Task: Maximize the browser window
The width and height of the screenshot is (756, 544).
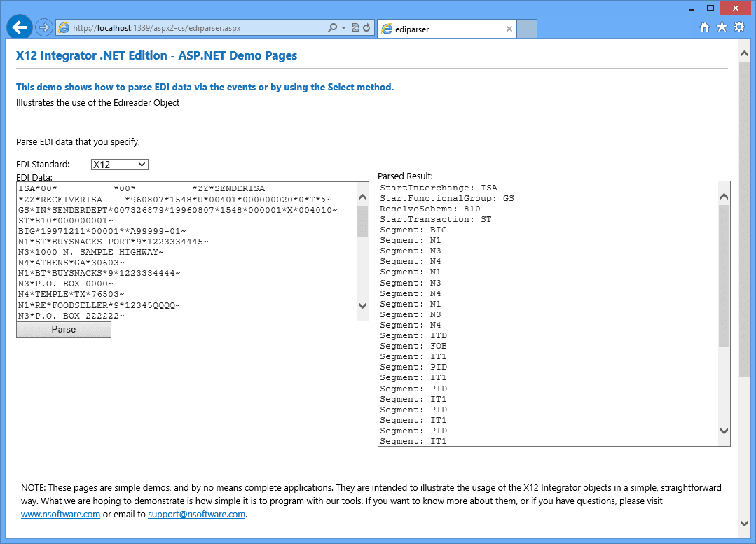Action: tap(710, 8)
